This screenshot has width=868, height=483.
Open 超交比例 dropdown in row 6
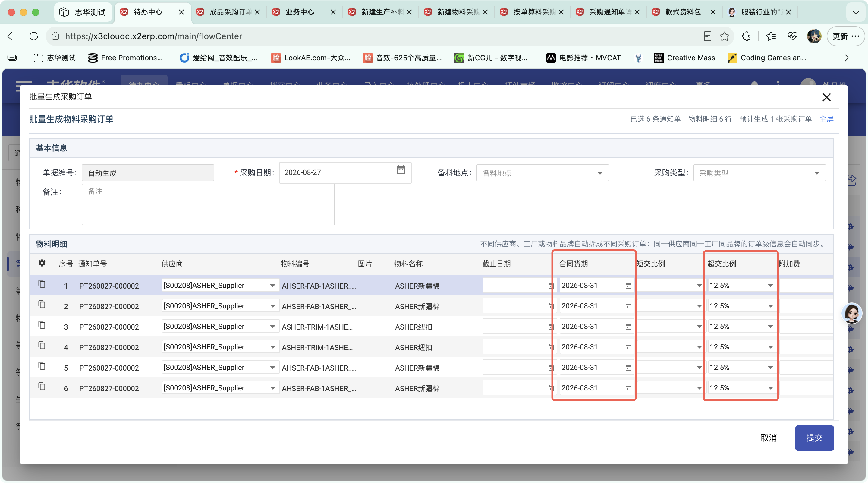tap(770, 388)
